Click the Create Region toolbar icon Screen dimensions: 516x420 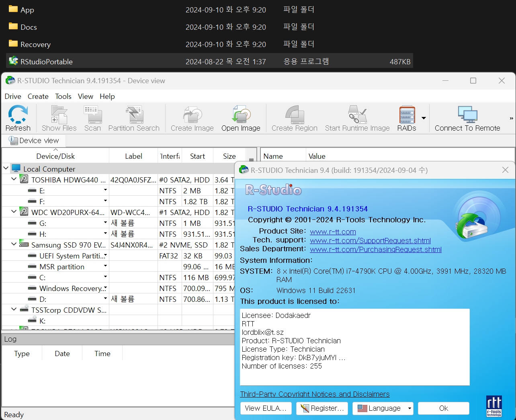coord(295,118)
